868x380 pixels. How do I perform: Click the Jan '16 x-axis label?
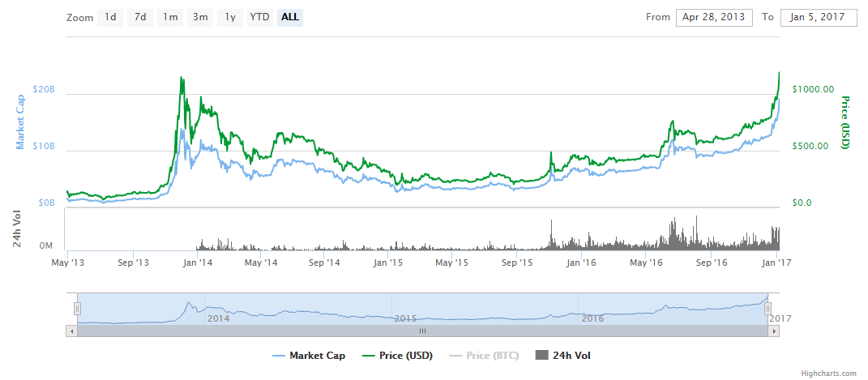coord(581,263)
